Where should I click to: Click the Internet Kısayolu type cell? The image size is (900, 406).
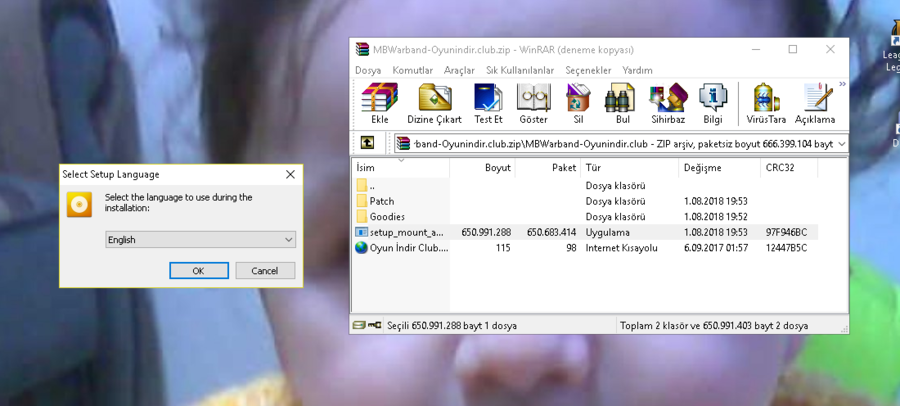pyautogui.click(x=622, y=248)
